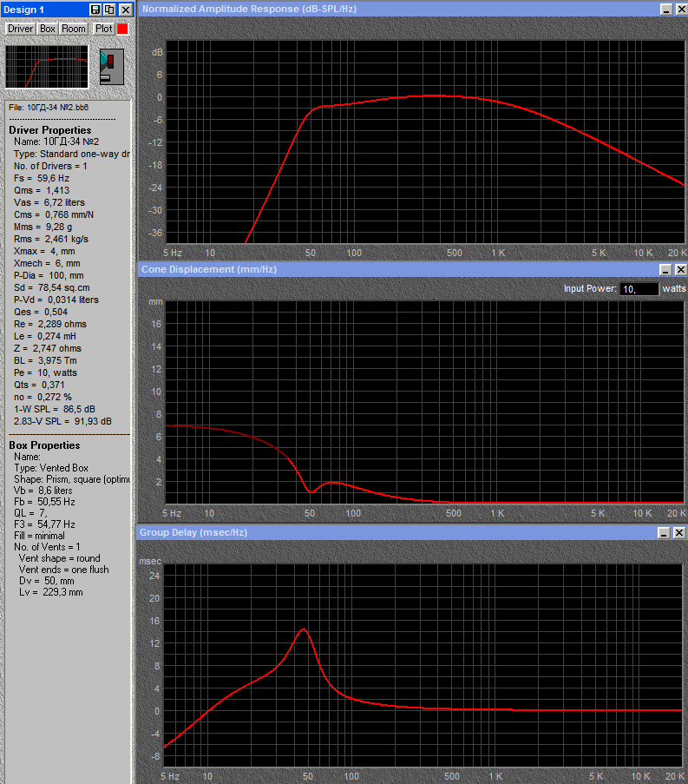The width and height of the screenshot is (688, 784).
Task: Close the Cone Displacement graph window
Action: [x=679, y=270]
